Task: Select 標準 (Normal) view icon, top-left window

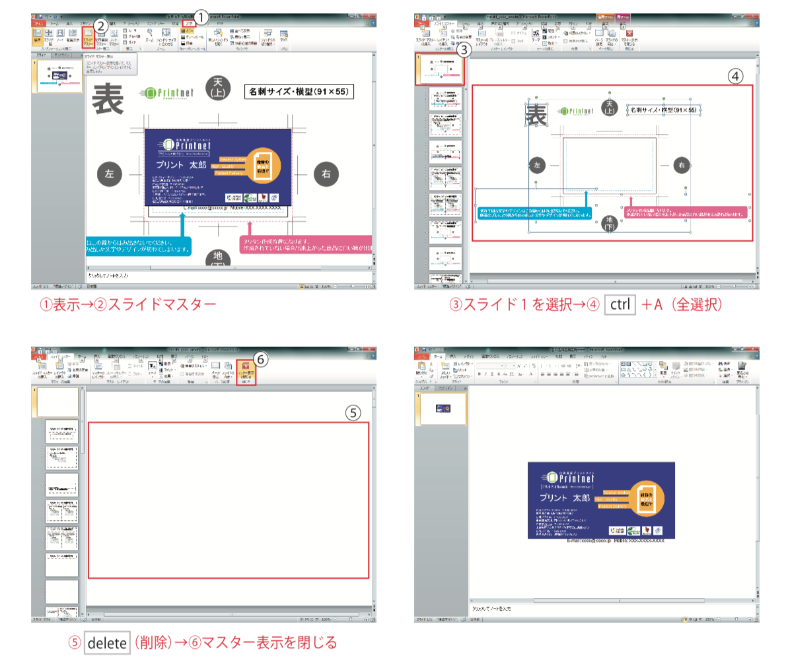Action: click(38, 36)
